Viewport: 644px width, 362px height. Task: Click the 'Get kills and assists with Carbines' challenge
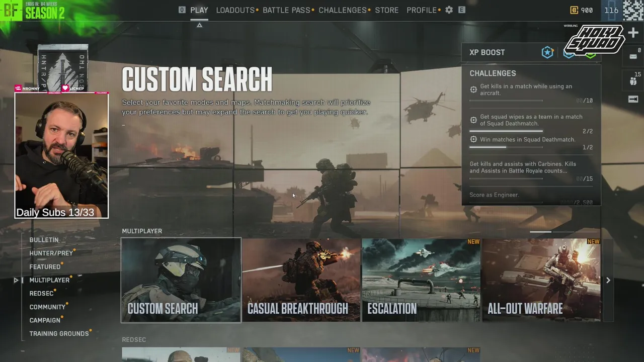(x=531, y=170)
